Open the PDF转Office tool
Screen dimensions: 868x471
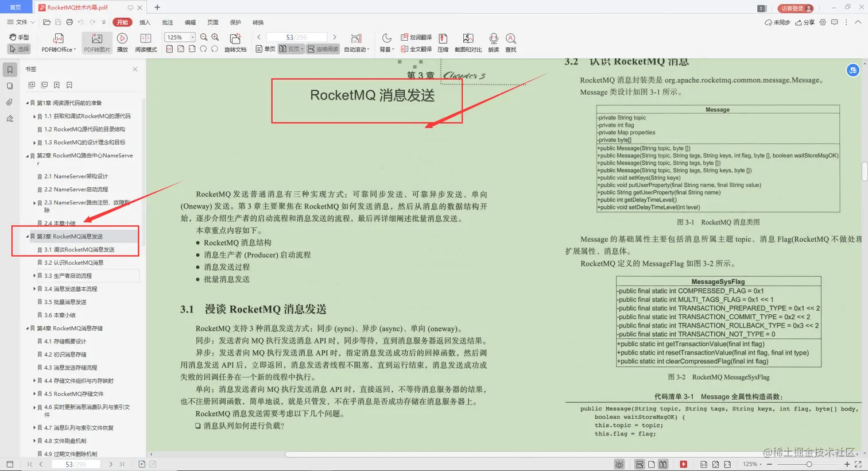coord(58,43)
